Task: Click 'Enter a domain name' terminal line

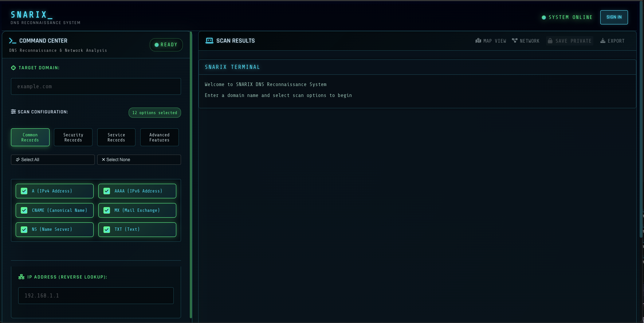Action: (278, 96)
